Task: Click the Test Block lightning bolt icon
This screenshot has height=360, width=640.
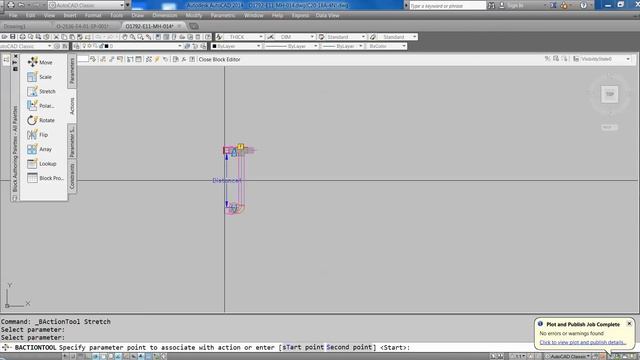Action: click(x=157, y=59)
